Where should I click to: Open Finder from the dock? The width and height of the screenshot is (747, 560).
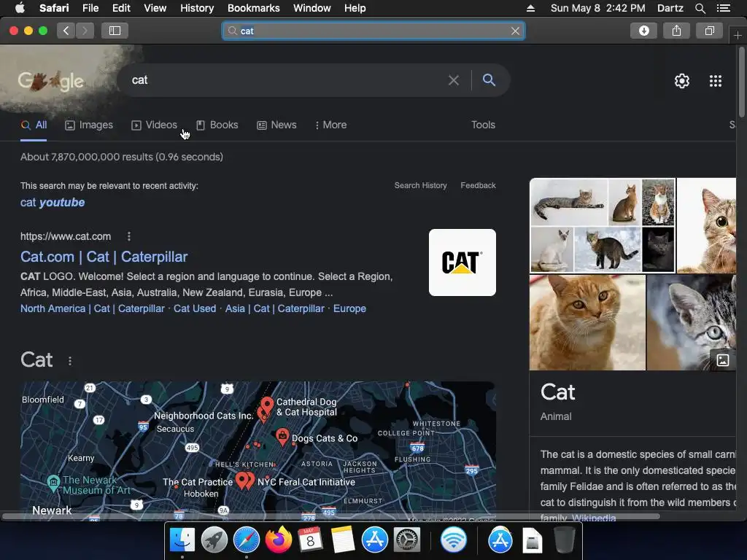point(182,540)
